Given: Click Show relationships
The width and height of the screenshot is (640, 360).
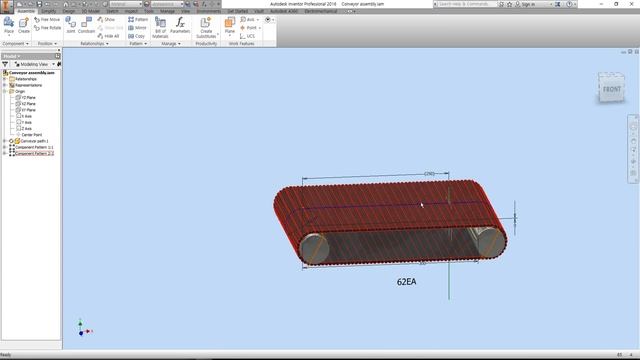Looking at the screenshot, I should (106, 19).
